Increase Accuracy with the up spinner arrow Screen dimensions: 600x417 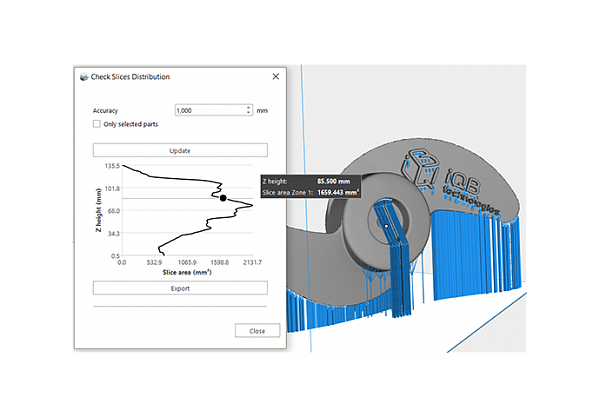tap(246, 107)
